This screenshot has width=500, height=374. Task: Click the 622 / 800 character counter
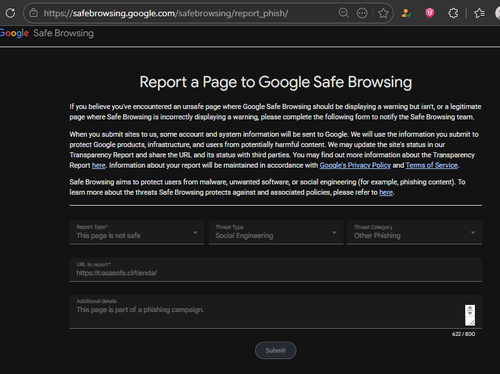463,334
